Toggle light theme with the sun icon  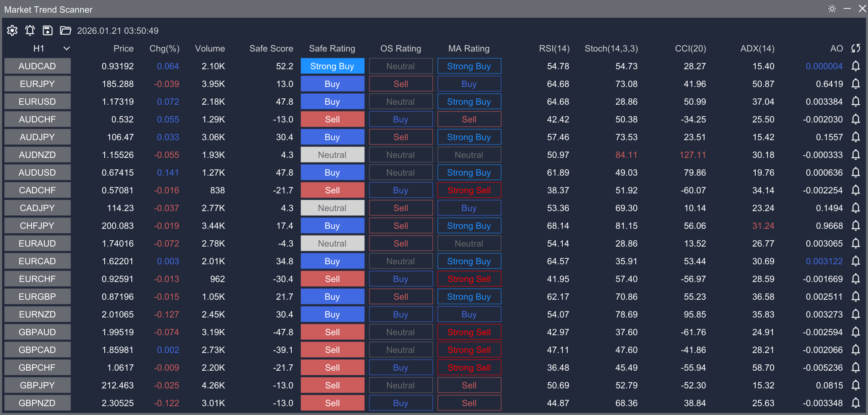[x=831, y=8]
